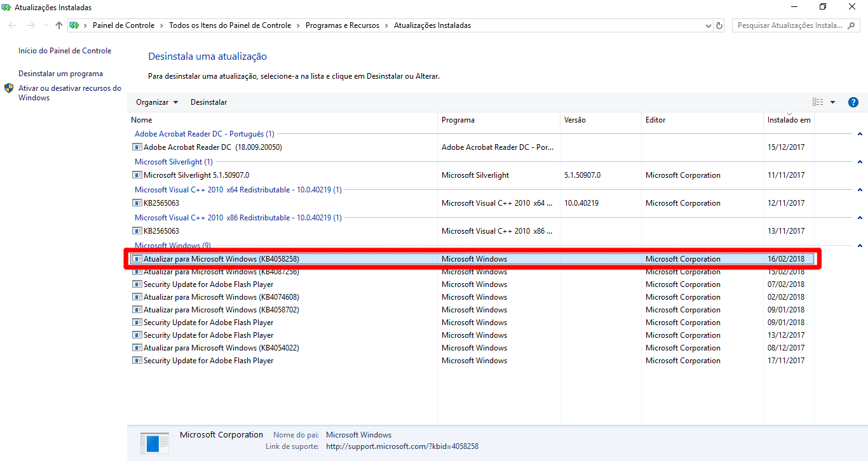
Task: Click the 5.1.50907.0 version cell
Action: [582, 175]
